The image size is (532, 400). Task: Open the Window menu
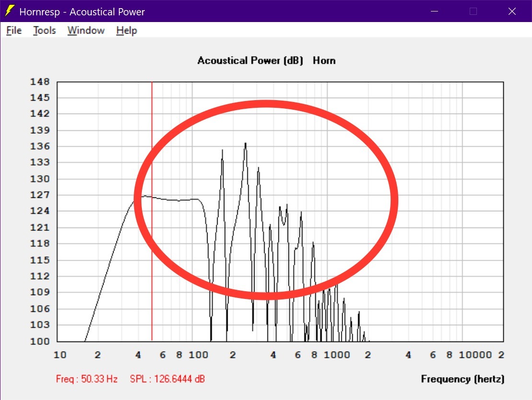pos(86,31)
